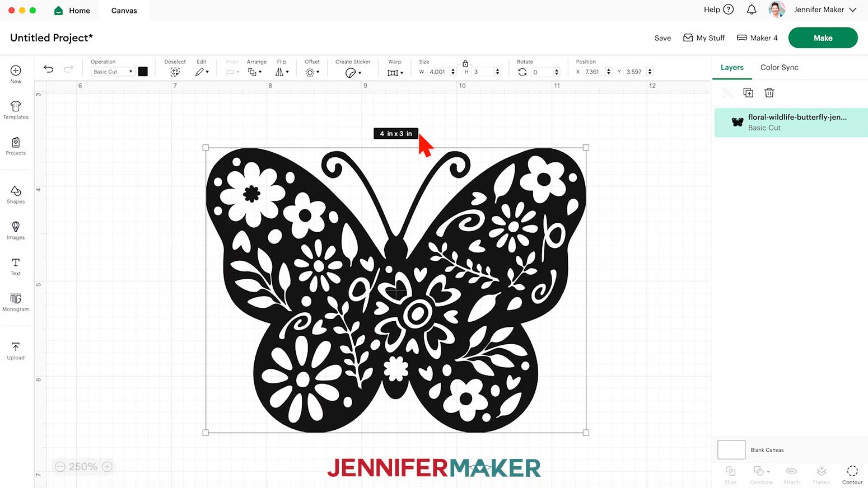Click the Untitled Project title
868x488 pixels.
(x=52, y=37)
